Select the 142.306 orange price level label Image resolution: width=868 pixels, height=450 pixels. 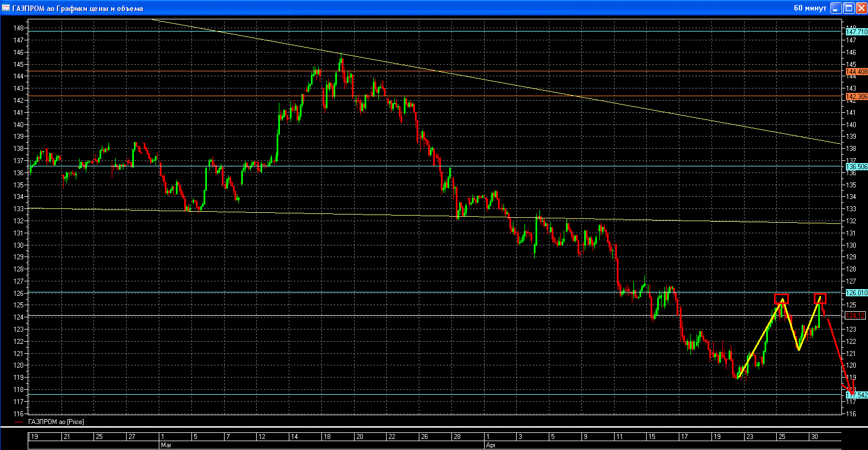tap(856, 97)
